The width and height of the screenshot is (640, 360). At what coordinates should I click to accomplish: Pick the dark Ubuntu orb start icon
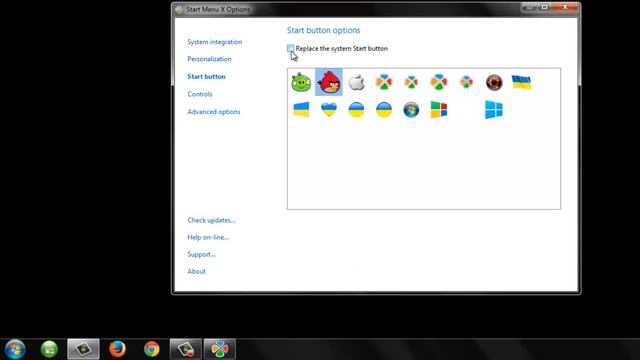point(494,82)
